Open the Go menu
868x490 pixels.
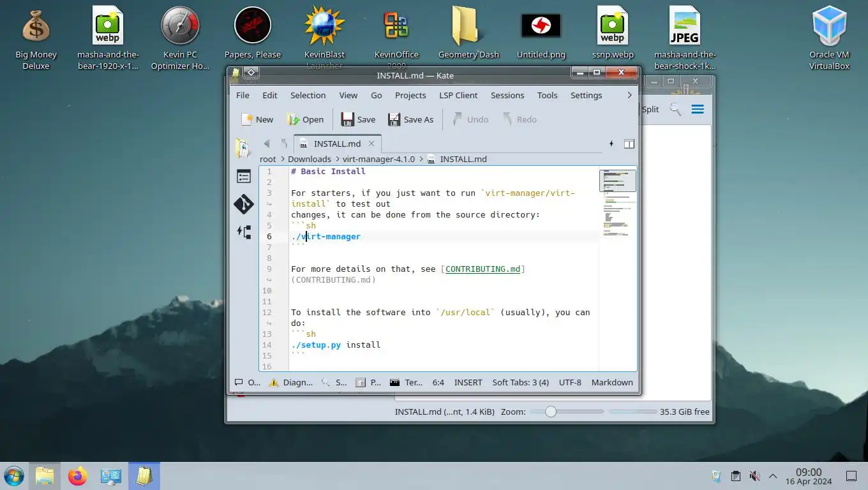pyautogui.click(x=377, y=95)
